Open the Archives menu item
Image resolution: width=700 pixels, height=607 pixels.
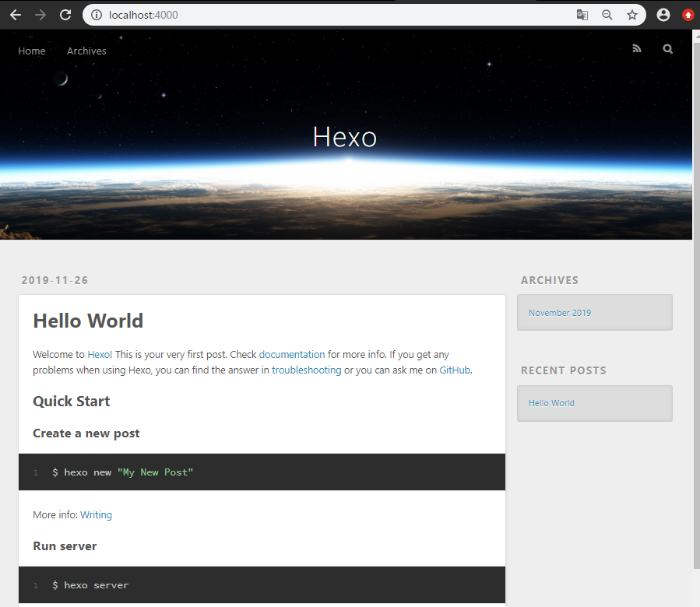[86, 51]
